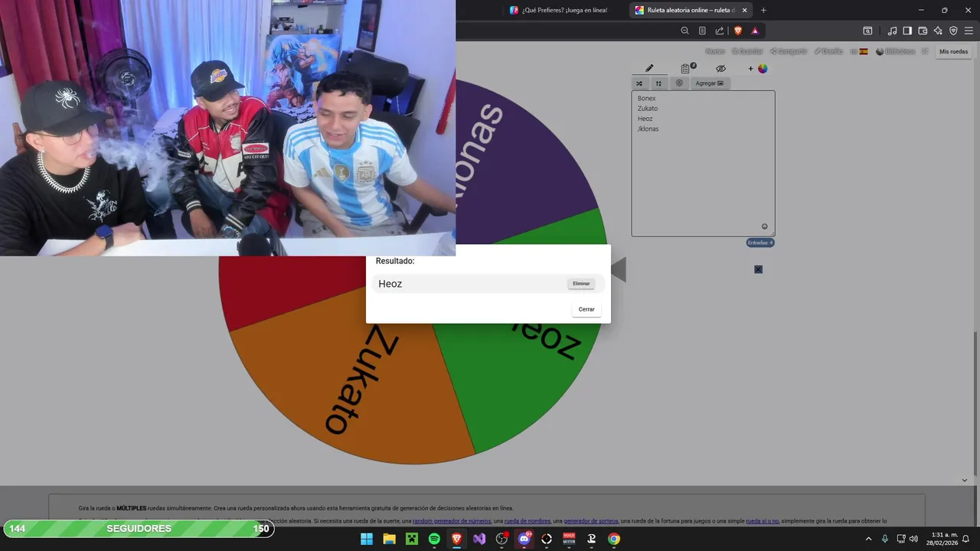980x551 pixels.
Task: Open reader mode icon in address bar
Action: point(702,31)
